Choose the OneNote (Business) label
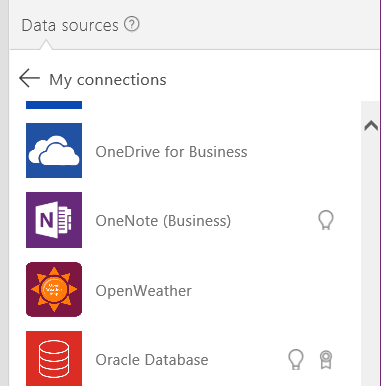 (x=163, y=221)
